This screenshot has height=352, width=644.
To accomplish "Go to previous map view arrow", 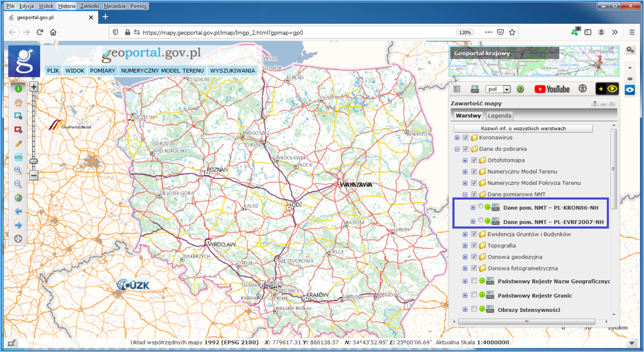I will point(19,211).
